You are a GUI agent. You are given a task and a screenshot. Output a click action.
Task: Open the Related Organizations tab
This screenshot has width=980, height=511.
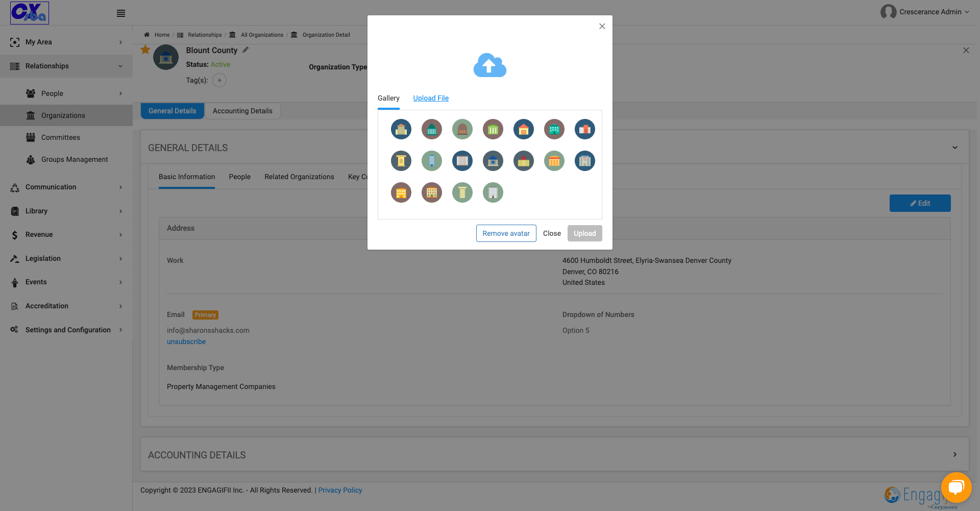coord(299,177)
